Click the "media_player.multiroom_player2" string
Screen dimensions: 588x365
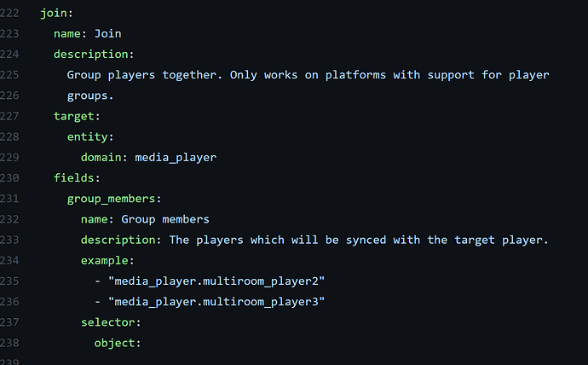click(216, 281)
